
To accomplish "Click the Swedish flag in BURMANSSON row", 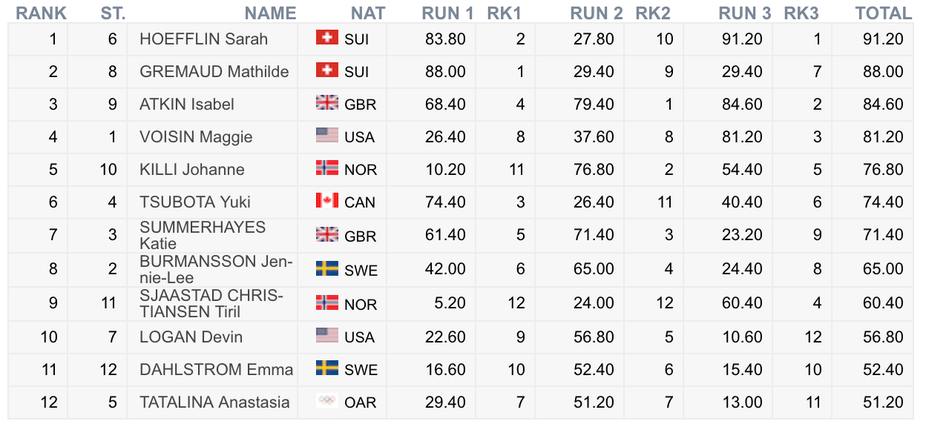I will [x=327, y=269].
